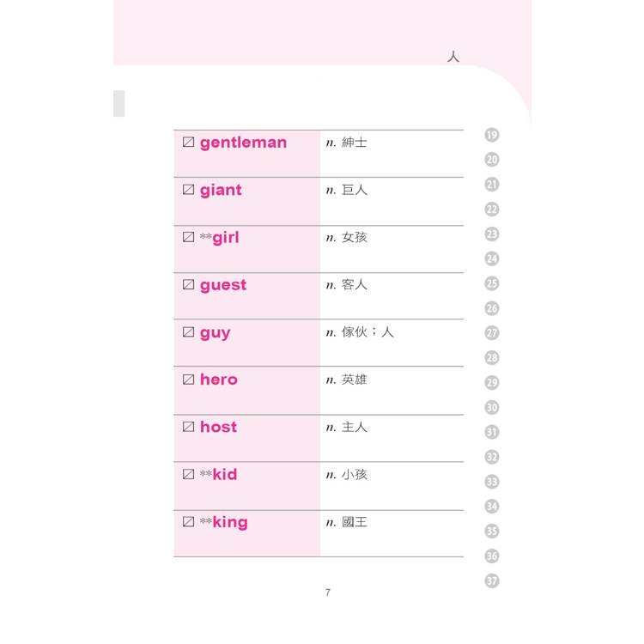This screenshot has height=644, width=644.
Task: Check the box beside guy
Action: pyautogui.click(x=189, y=332)
